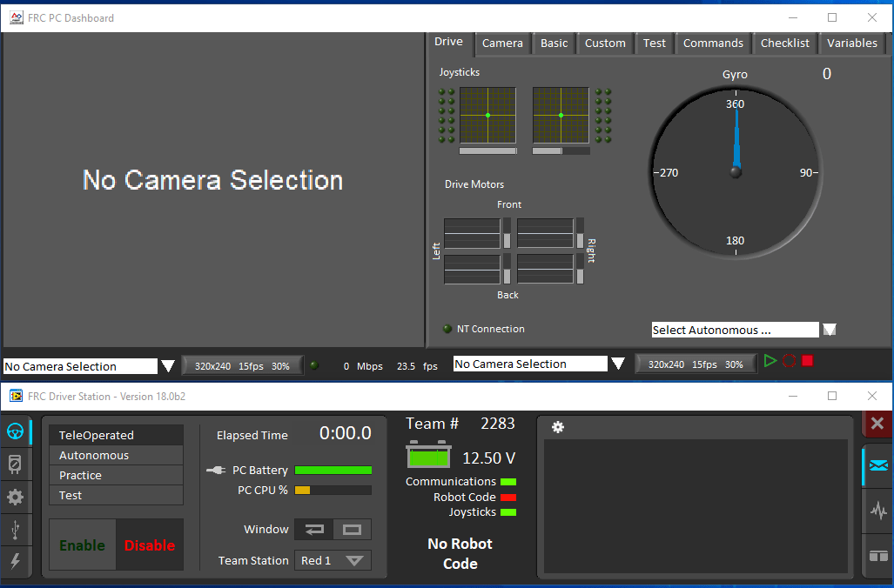Select TeleOperated mode

(x=117, y=435)
